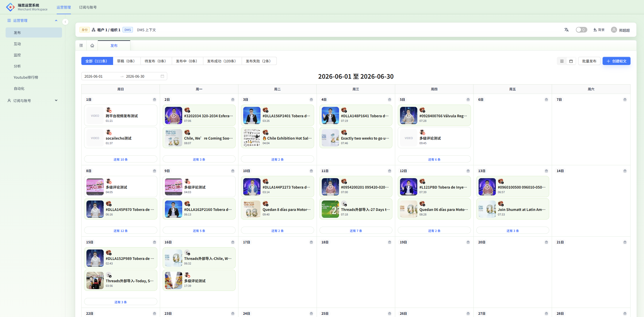Click the DMS tag badge
644x317 pixels.
point(128,30)
